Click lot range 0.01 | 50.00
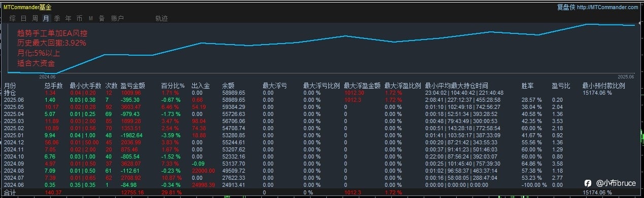The height and width of the screenshot is (198, 644). 84,143
